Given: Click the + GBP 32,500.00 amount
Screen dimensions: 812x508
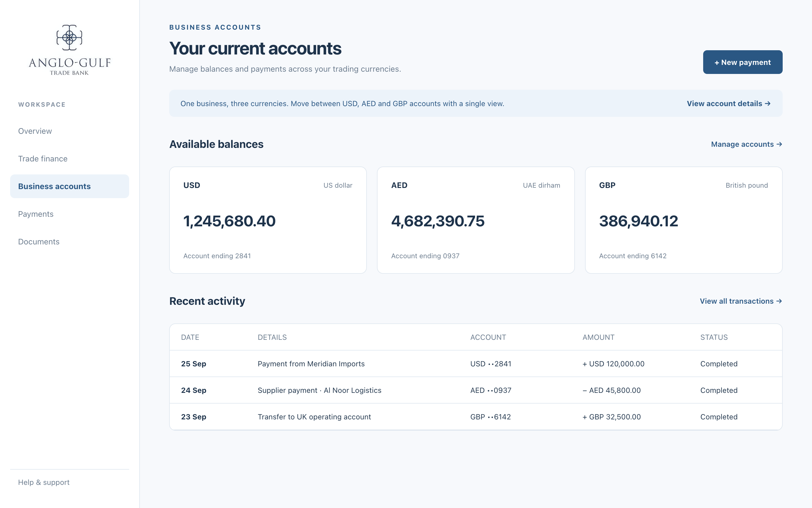Looking at the screenshot, I should tap(612, 417).
